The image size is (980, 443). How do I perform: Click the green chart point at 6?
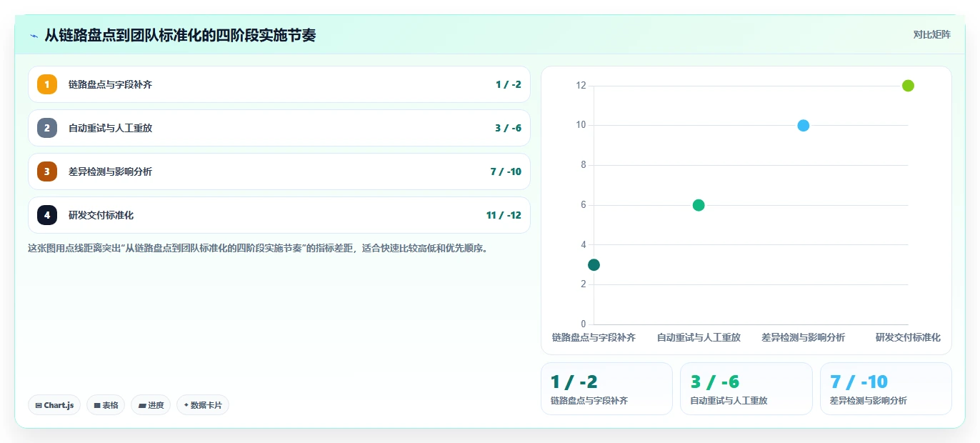[x=699, y=205]
